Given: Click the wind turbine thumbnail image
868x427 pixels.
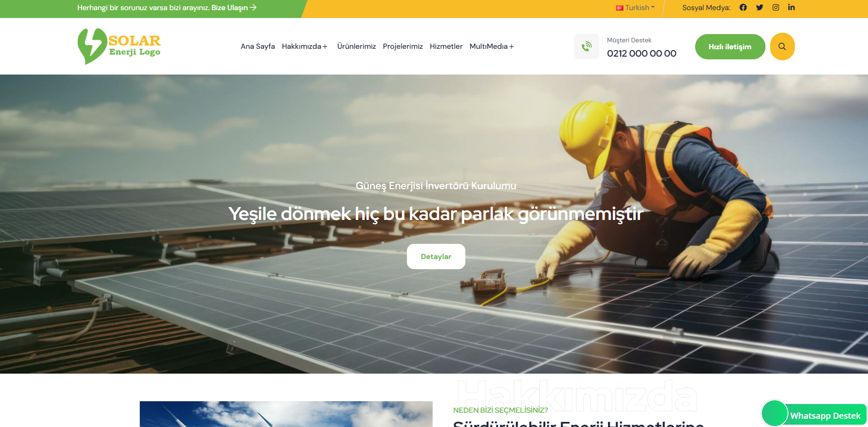Looking at the screenshot, I should pyautogui.click(x=286, y=414).
